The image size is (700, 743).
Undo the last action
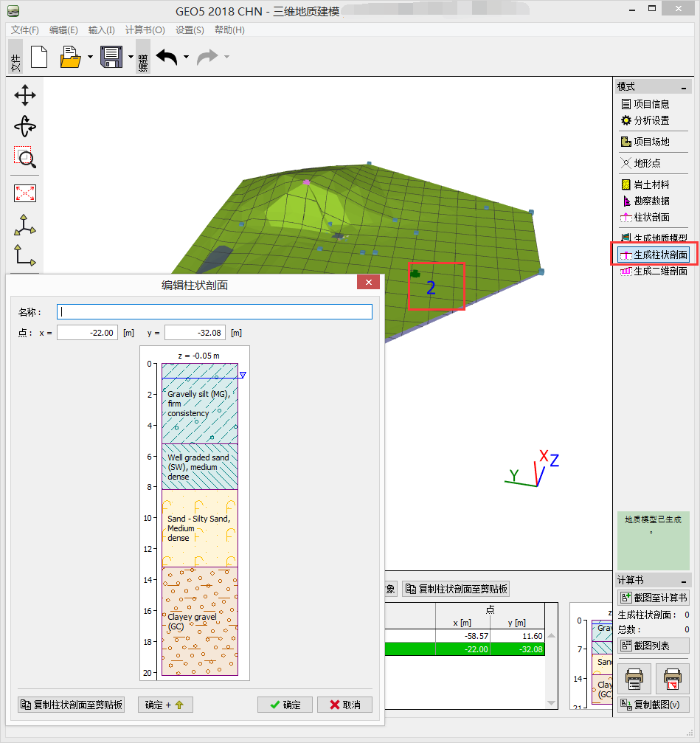167,57
